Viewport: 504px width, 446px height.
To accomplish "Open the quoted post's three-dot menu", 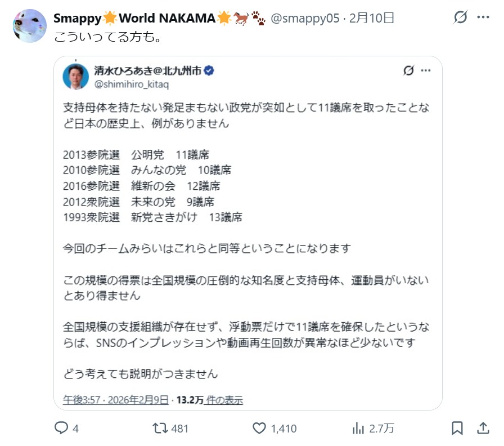I will [x=426, y=71].
